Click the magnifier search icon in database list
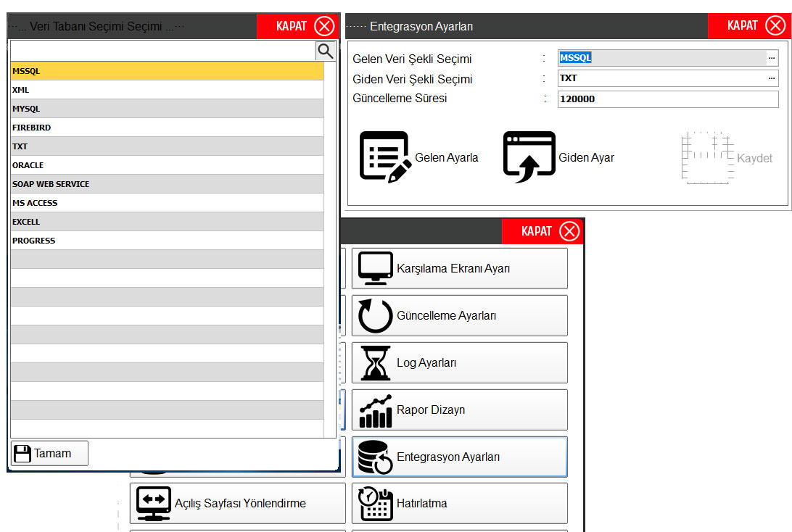Viewport: 792px width, 532px height. pos(325,51)
